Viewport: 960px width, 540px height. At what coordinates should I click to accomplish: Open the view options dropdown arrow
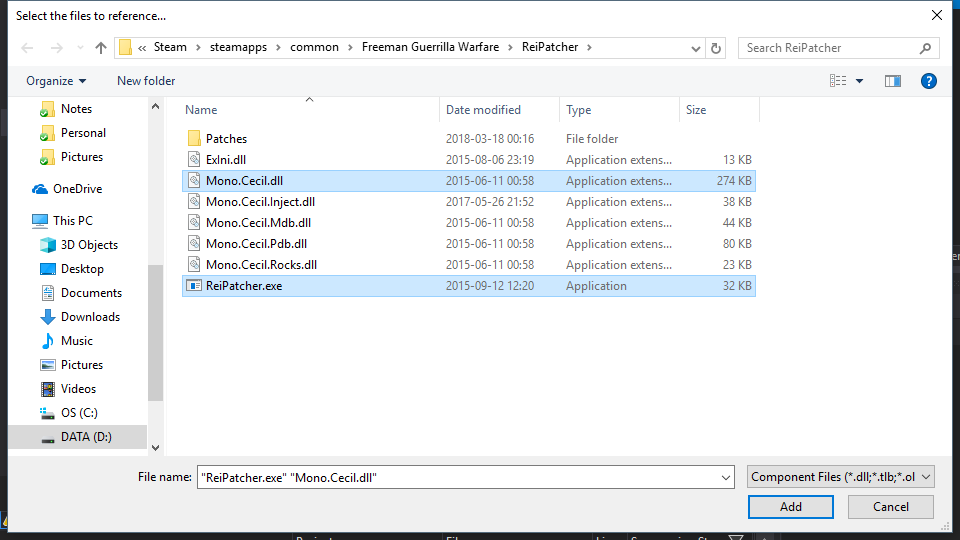pyautogui.click(x=860, y=81)
